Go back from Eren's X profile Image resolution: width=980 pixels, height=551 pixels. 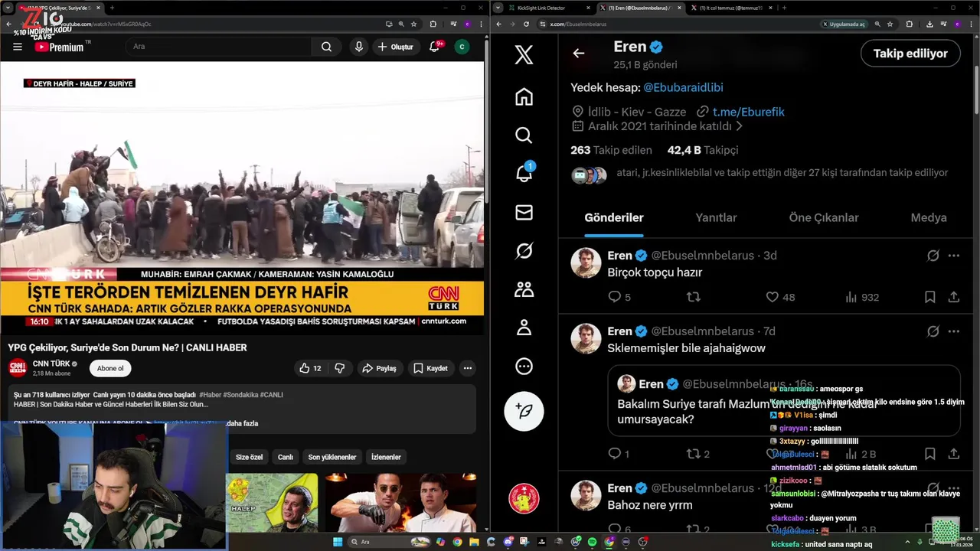[x=579, y=54]
